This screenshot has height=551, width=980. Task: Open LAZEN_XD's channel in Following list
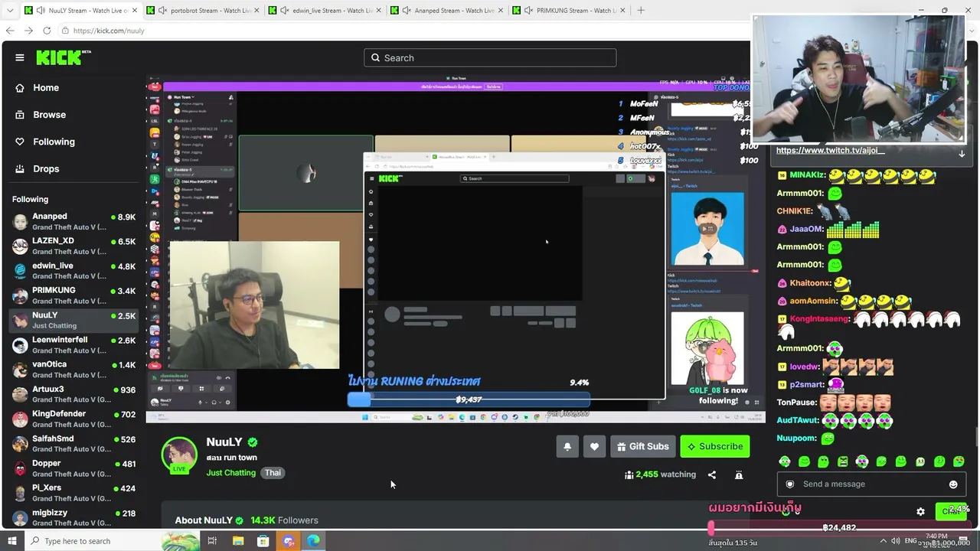[73, 246]
